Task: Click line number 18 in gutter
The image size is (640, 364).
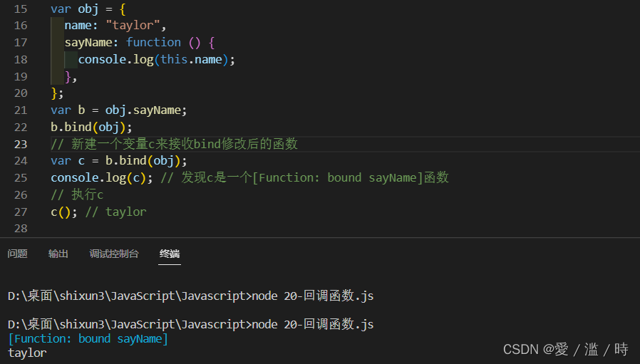Action: coord(21,60)
